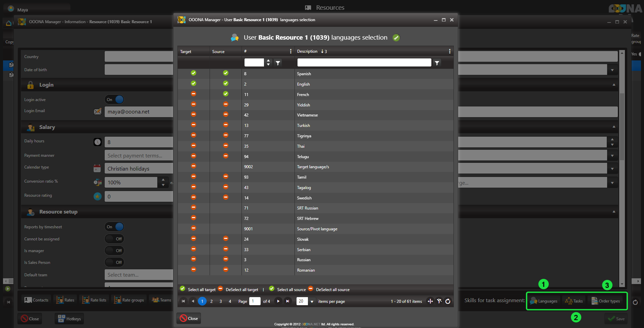Open the Description column options menu
Screen dimensions: 644x328
pyautogui.click(x=449, y=51)
